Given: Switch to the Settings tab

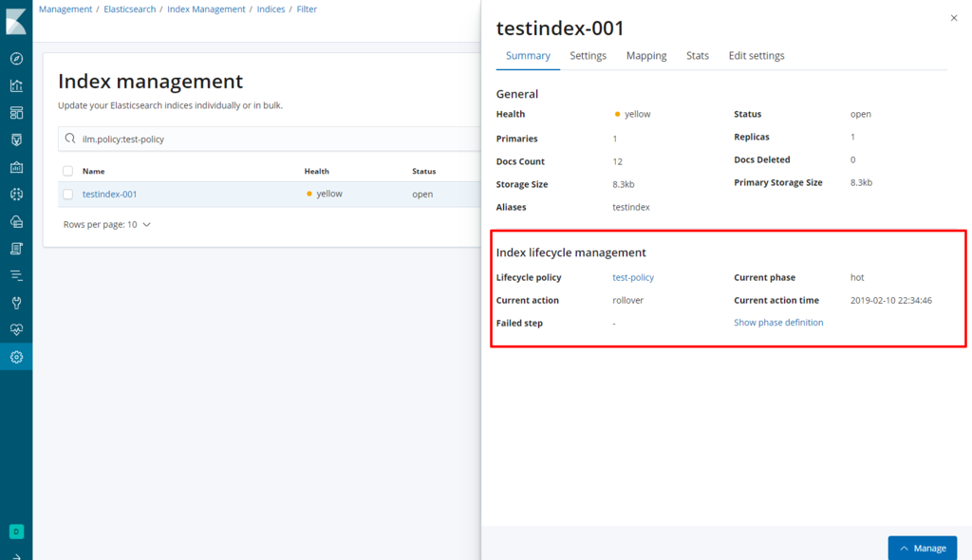Looking at the screenshot, I should click(x=588, y=56).
